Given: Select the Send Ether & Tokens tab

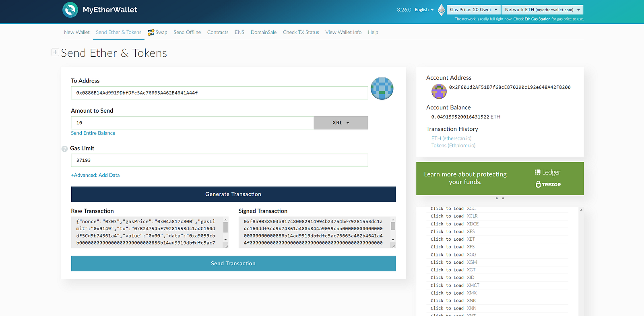Looking at the screenshot, I should pyautogui.click(x=119, y=32).
